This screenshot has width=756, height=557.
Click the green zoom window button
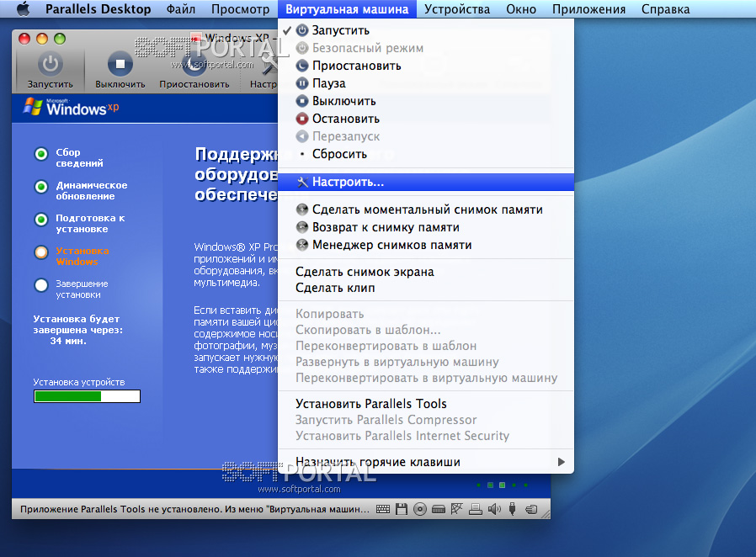coord(60,39)
